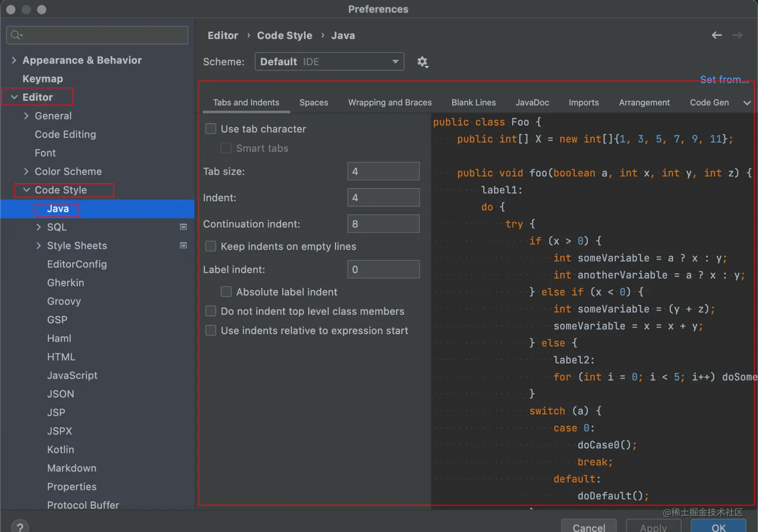Focus the Continuation indent field

[384, 224]
